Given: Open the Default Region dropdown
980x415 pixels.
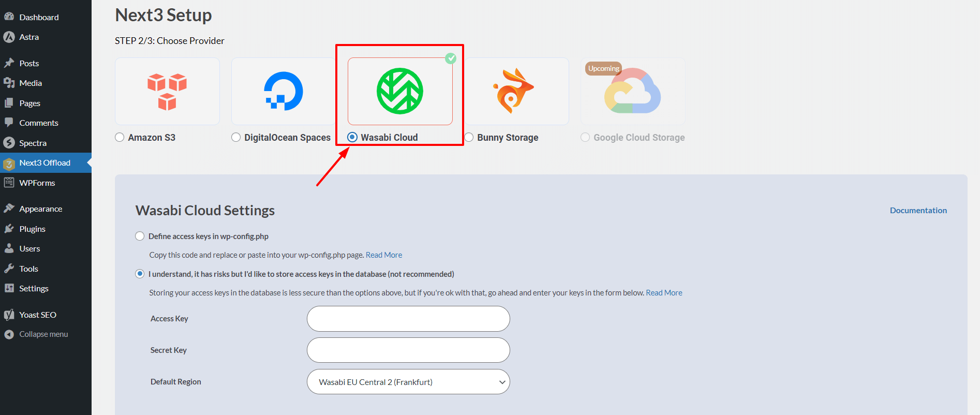Looking at the screenshot, I should 408,382.
